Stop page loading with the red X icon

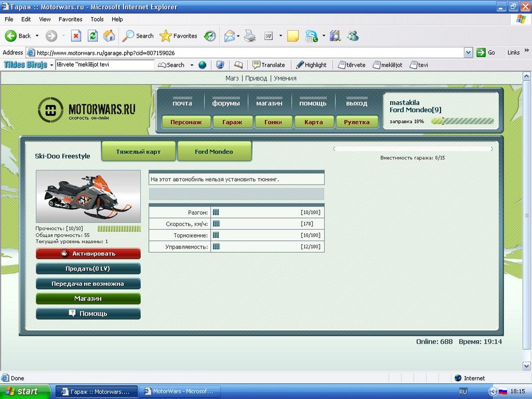(76, 35)
